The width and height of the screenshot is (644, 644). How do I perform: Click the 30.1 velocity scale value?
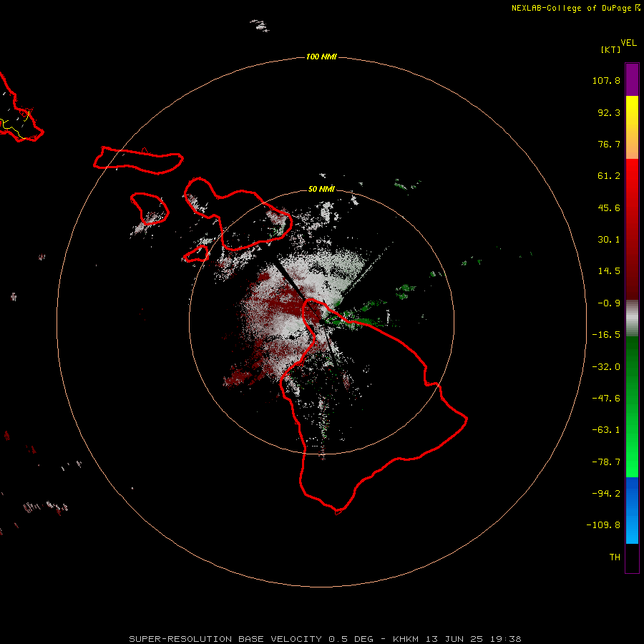(x=609, y=240)
